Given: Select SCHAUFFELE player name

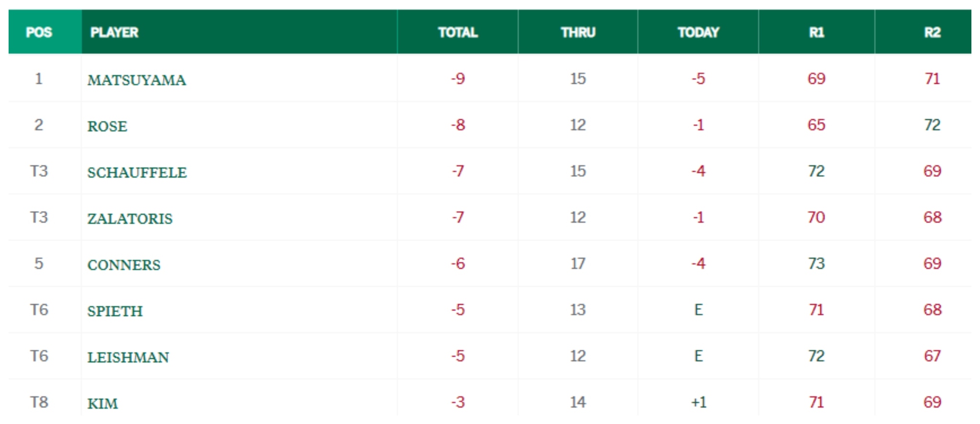Looking at the screenshot, I should (137, 172).
